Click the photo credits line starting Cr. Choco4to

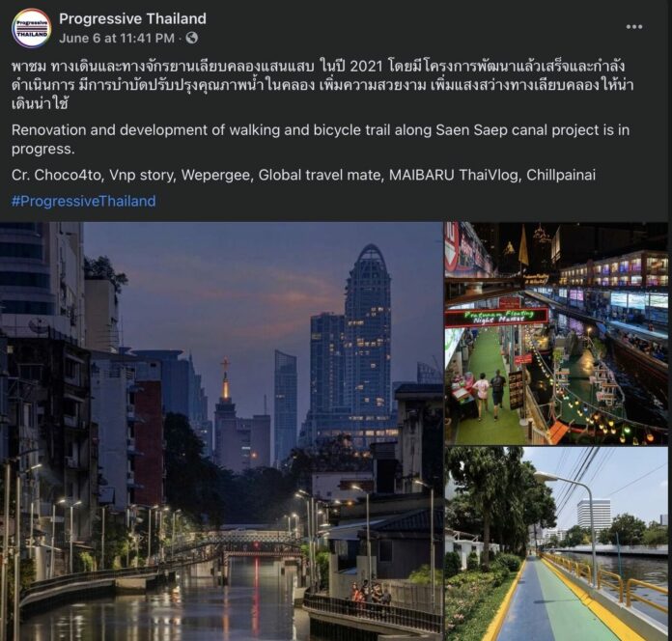(x=303, y=175)
